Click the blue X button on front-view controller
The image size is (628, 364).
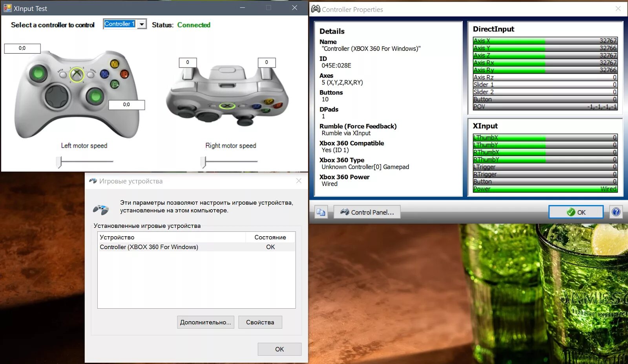pyautogui.click(x=104, y=74)
